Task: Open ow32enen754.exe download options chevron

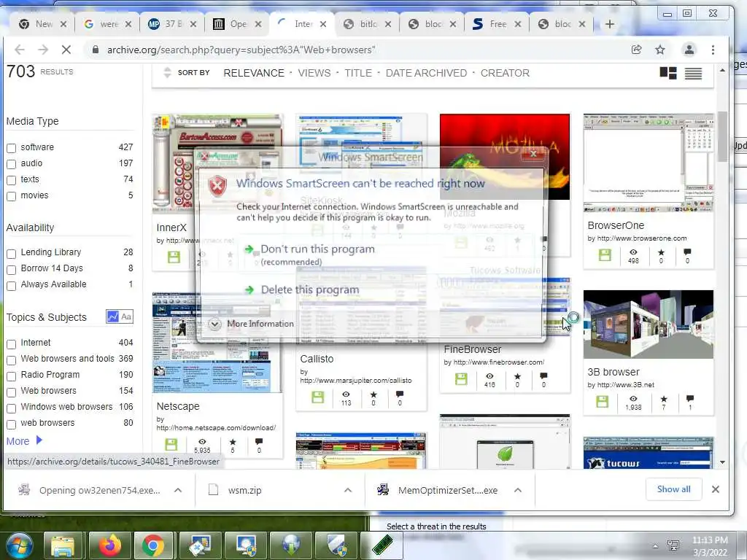Action: (178, 490)
